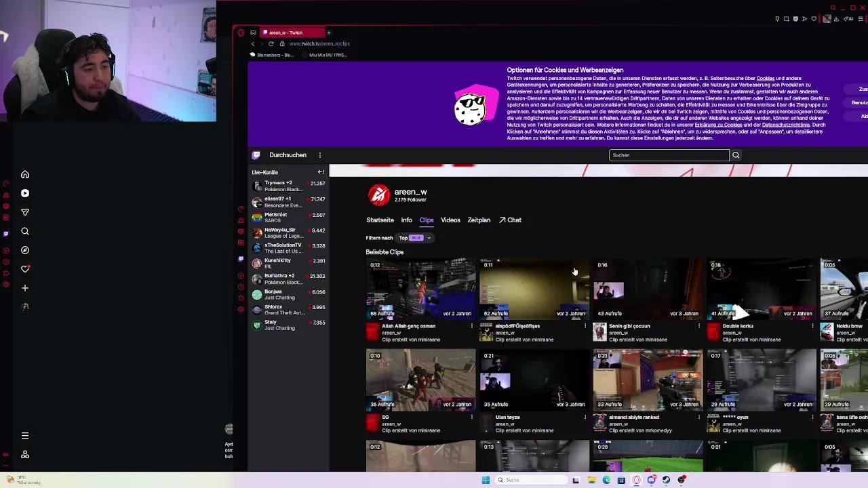Click the Durchsuchen link
This screenshot has height=488, width=868.
click(x=288, y=155)
